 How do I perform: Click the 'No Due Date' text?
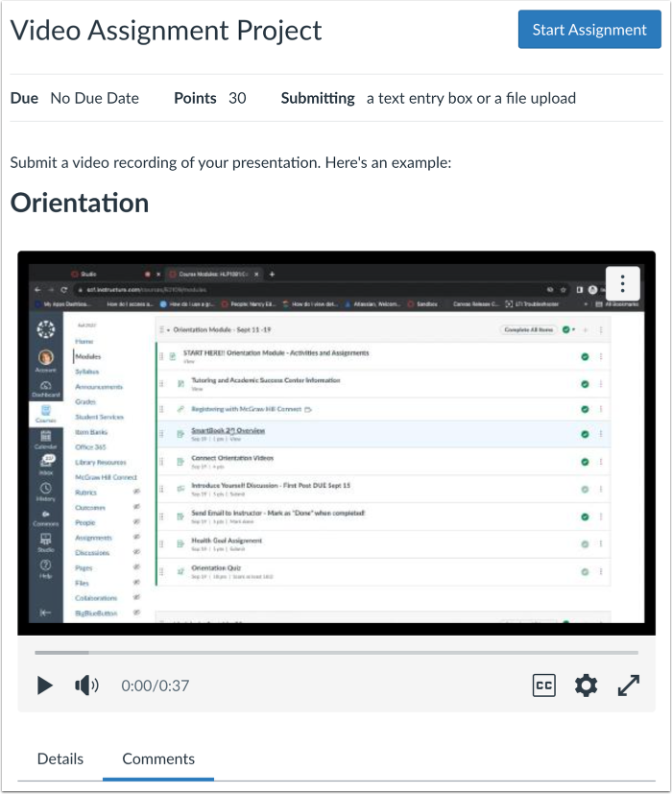(x=95, y=98)
